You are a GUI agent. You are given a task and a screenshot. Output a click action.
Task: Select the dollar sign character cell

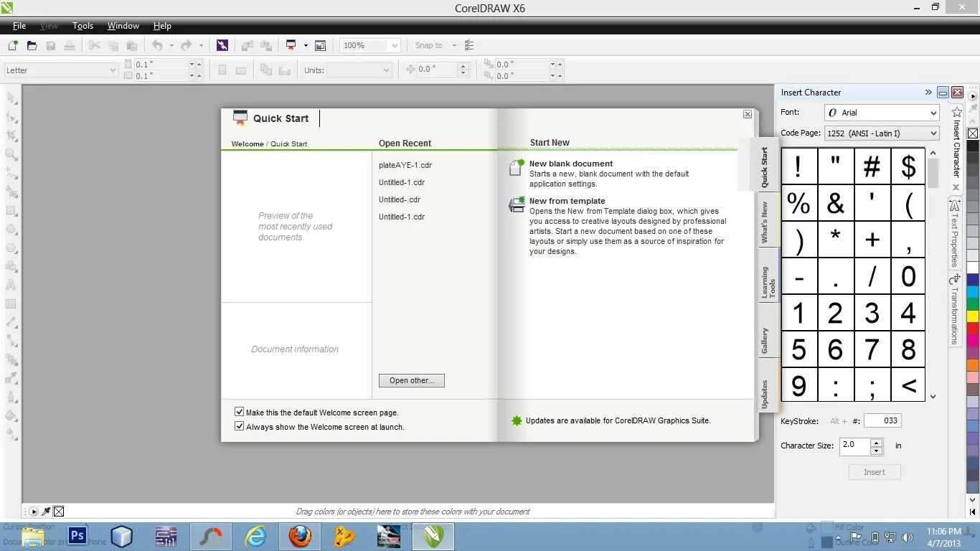[x=908, y=166]
